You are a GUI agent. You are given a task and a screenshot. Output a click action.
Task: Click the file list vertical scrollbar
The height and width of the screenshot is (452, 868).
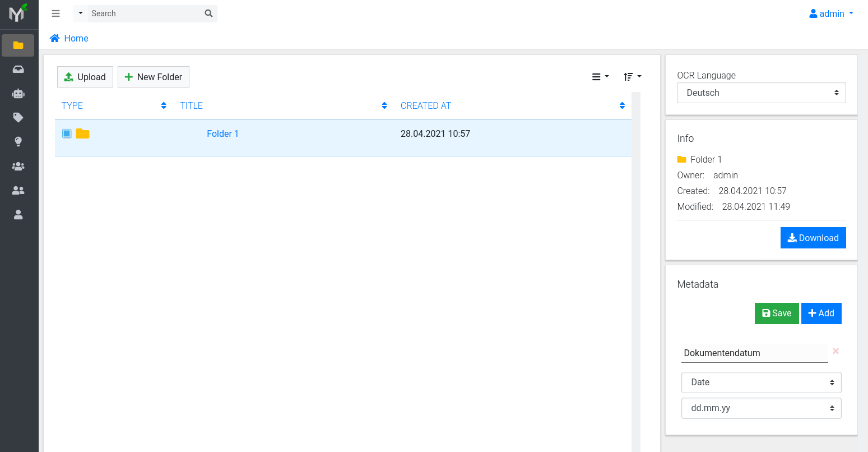tap(636, 272)
